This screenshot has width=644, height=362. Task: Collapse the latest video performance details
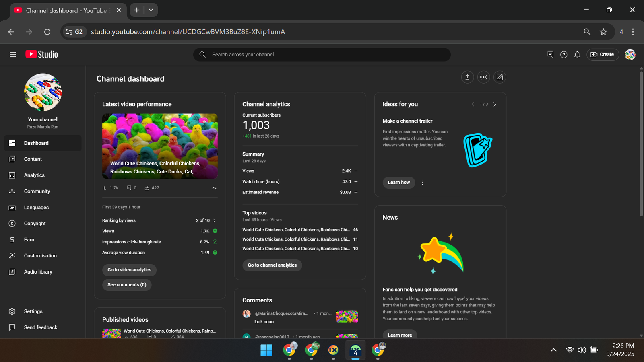pyautogui.click(x=214, y=188)
